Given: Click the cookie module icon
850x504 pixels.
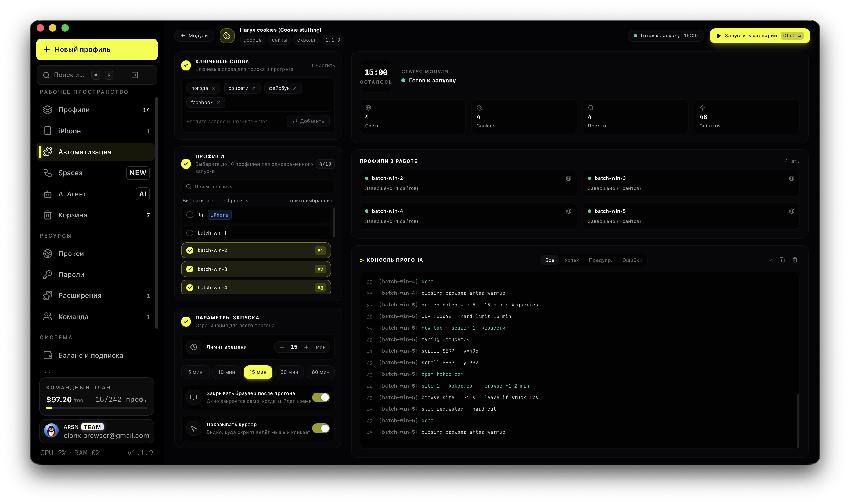Looking at the screenshot, I should click(x=227, y=36).
